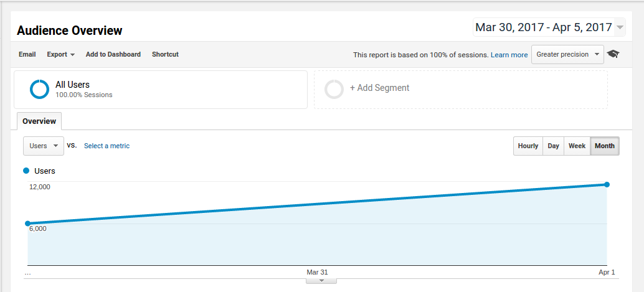Select the Month granularity button

[605, 146]
